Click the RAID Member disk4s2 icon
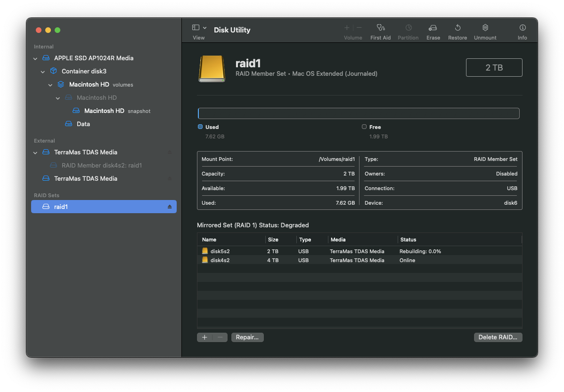564x392 pixels. click(x=54, y=165)
